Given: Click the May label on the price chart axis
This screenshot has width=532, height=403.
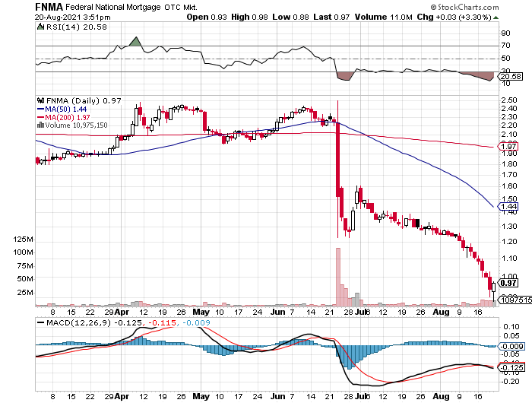Looking at the screenshot, I should tap(201, 312).
